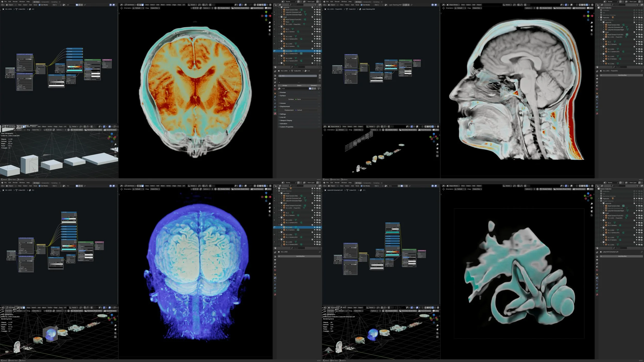The width and height of the screenshot is (644, 362).
Task: Open Help menu in labyrinth window
Action: (350, 183)
